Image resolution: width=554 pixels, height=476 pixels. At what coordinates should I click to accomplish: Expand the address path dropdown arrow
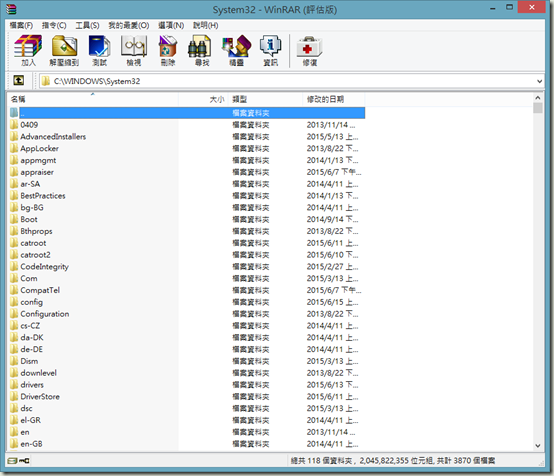point(540,81)
